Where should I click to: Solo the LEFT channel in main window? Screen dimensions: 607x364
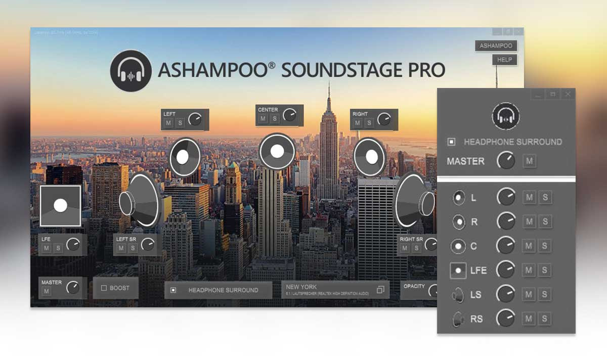click(180, 123)
